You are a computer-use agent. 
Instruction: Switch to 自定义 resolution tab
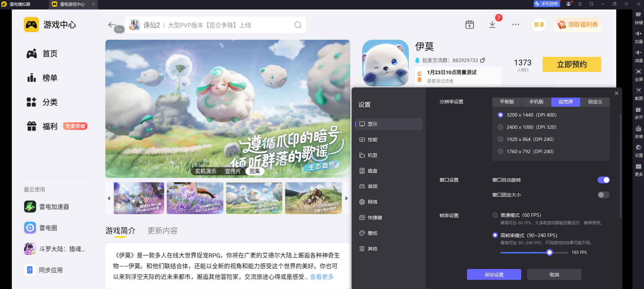pyautogui.click(x=595, y=102)
